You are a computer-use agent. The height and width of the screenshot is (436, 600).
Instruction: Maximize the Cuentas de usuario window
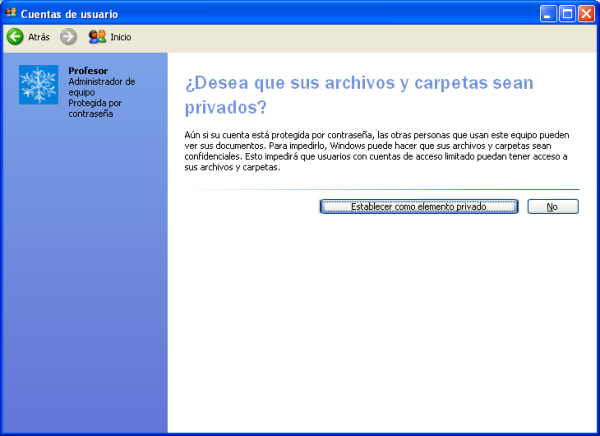tap(568, 13)
